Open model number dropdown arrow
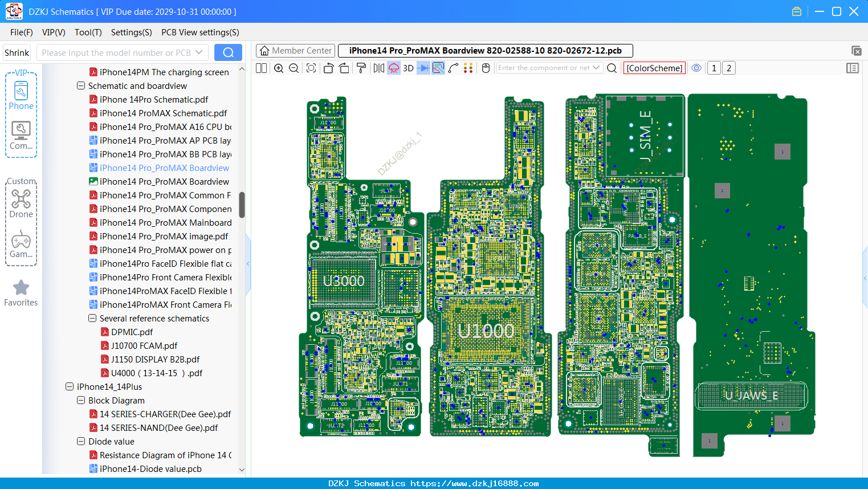The width and height of the screenshot is (868, 489). pyautogui.click(x=199, y=52)
